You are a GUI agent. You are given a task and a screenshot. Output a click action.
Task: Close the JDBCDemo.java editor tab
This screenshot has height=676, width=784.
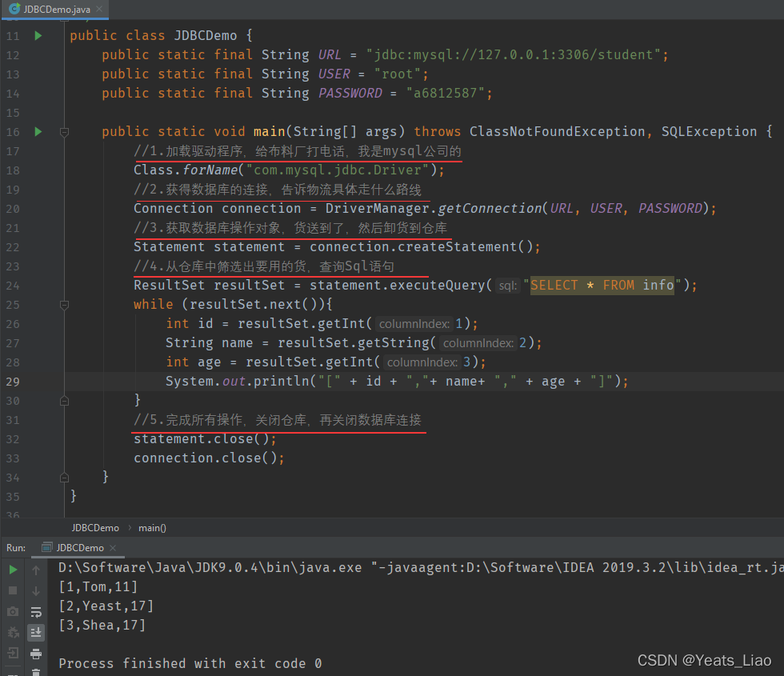[99, 9]
